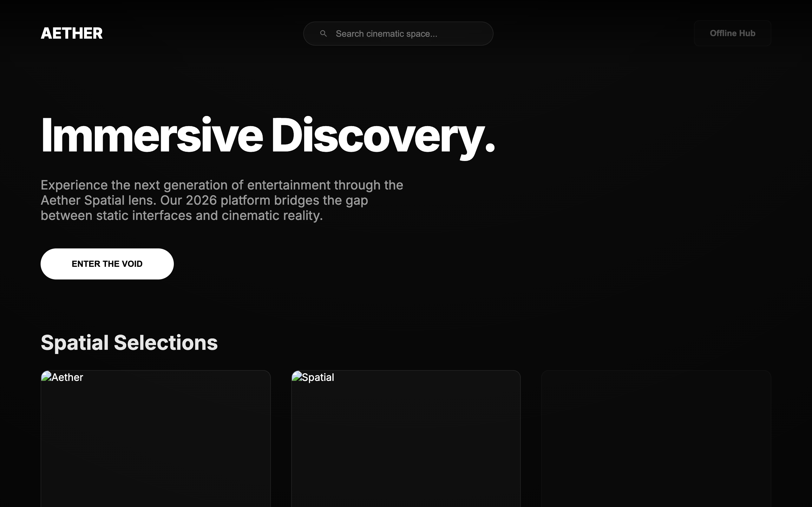Click the Immersive Discovery headline

coord(268,136)
